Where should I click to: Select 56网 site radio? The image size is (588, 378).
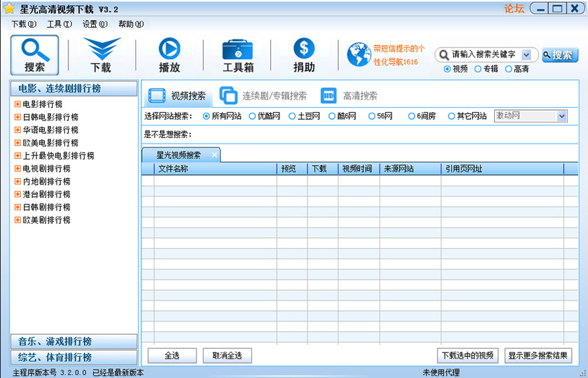pos(371,116)
